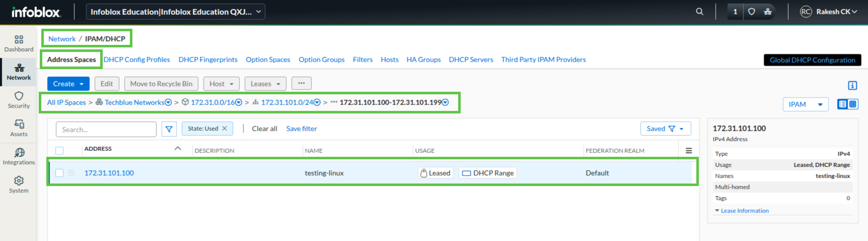Expand the range 172.31.101.100-172.31.101.199 dropdown arrow
Screen dimensions: 868x241
[x=445, y=102]
